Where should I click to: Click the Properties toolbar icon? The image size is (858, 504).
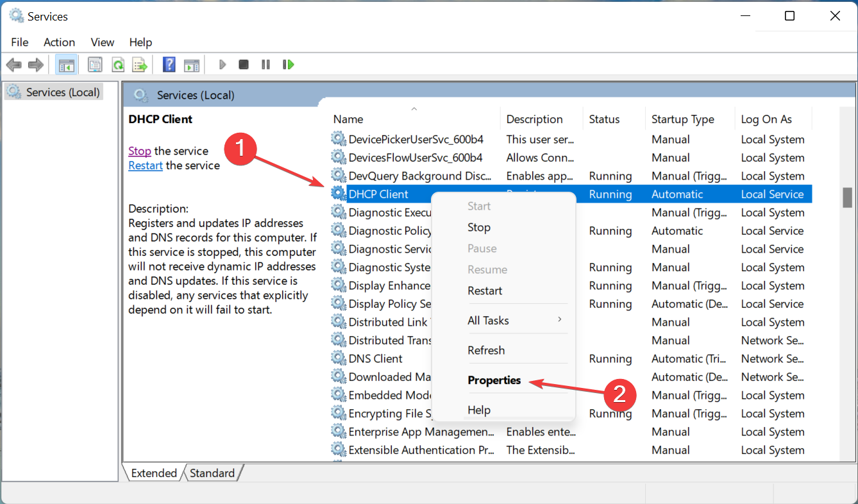(x=96, y=65)
